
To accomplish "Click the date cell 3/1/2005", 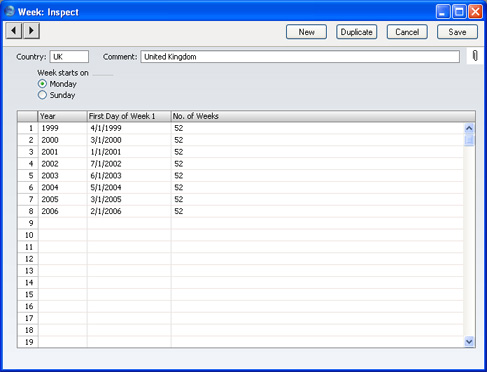I will [129, 199].
